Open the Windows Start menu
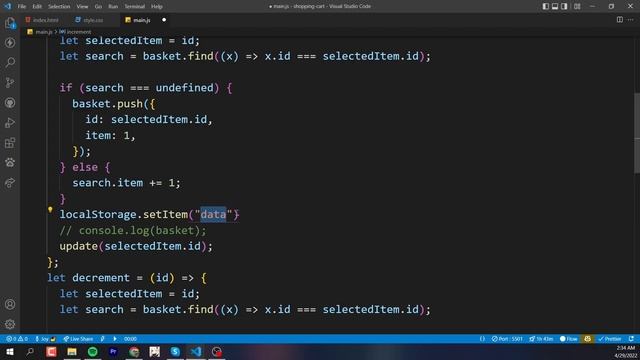640x360 pixels. (x=9, y=351)
